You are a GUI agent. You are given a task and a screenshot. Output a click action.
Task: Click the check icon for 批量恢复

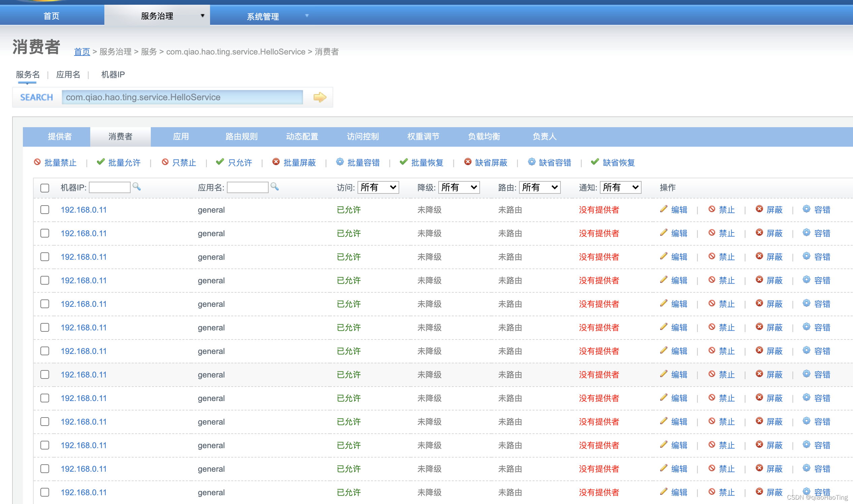[404, 162]
